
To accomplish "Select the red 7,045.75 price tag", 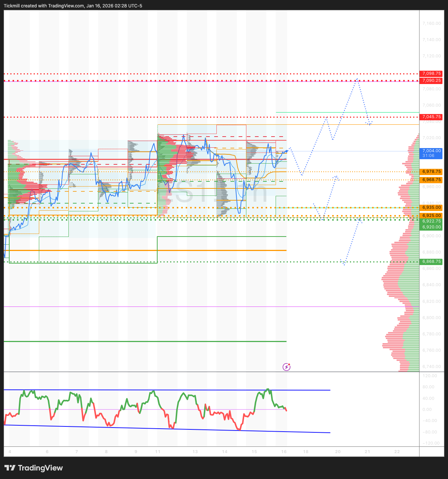I will click(x=431, y=117).
